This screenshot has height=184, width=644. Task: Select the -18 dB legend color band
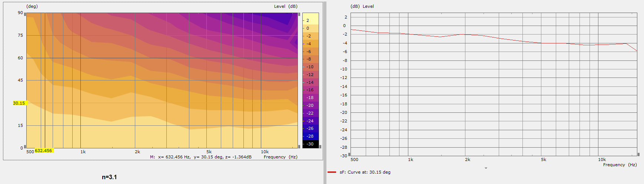click(311, 98)
